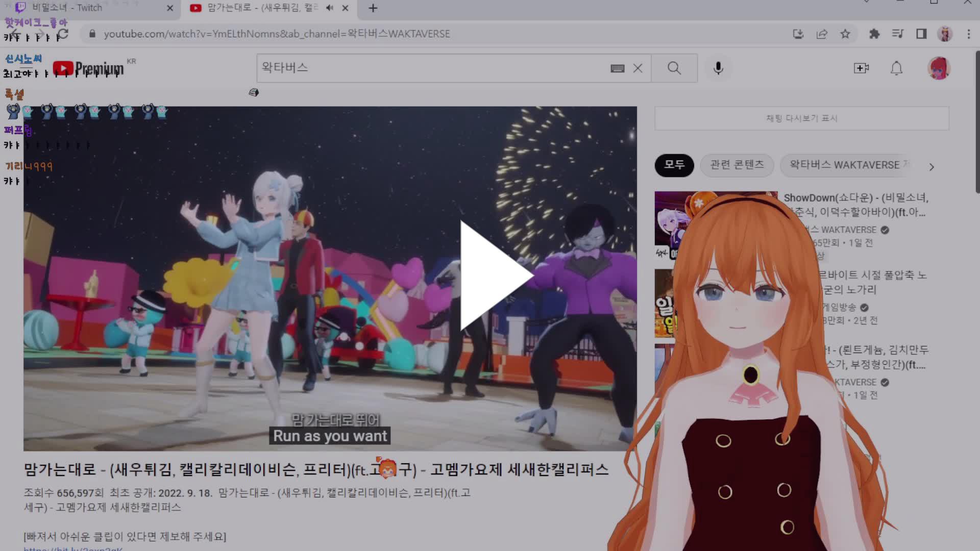Open the browser Extensions puzzle icon

point(875,34)
